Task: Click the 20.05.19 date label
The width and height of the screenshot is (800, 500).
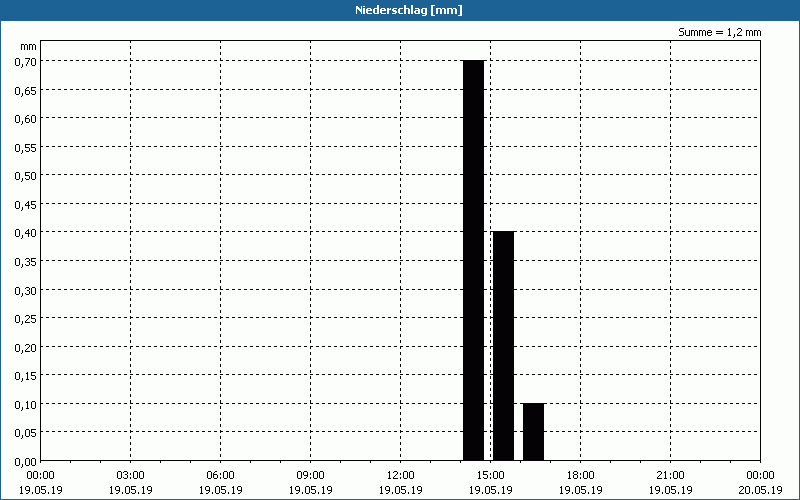Action: [760, 490]
